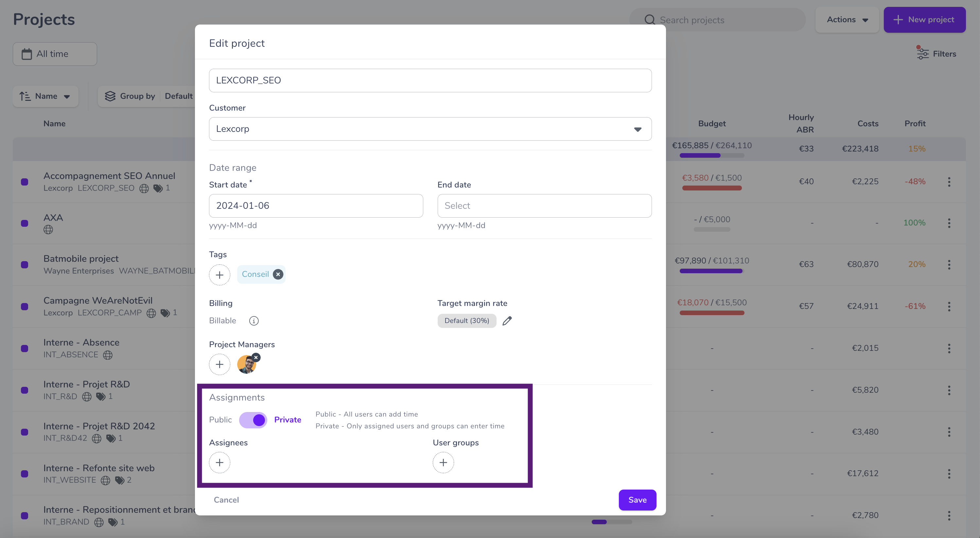
Task: Click the Search projects field
Action: coord(717,20)
